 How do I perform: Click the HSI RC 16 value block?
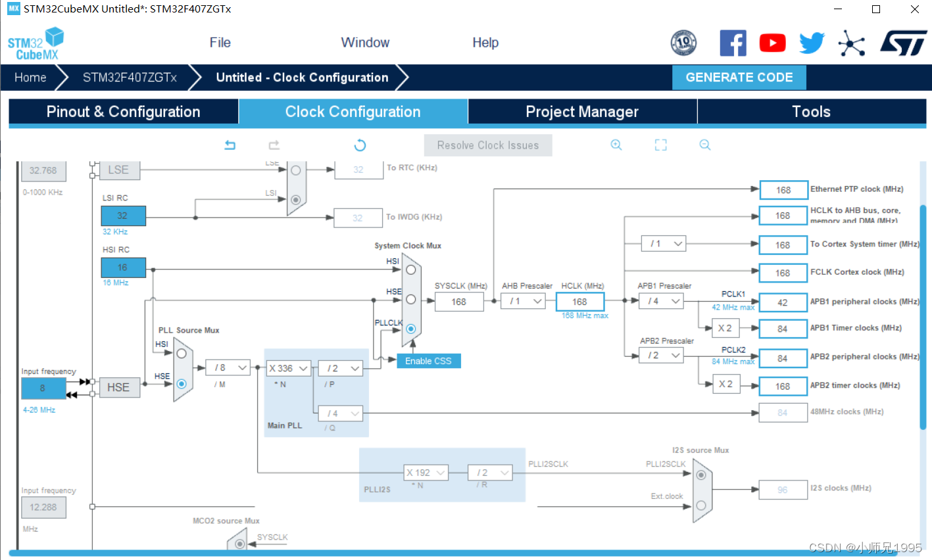point(123,268)
